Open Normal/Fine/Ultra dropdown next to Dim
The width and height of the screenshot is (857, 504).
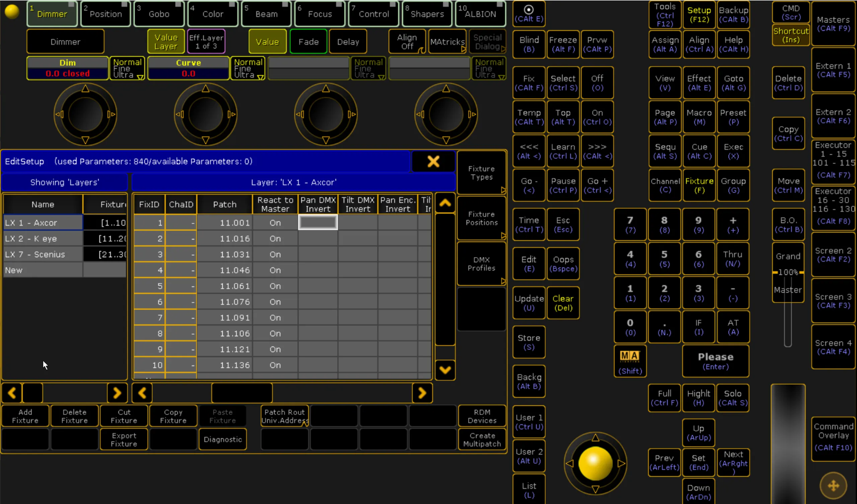[127, 68]
